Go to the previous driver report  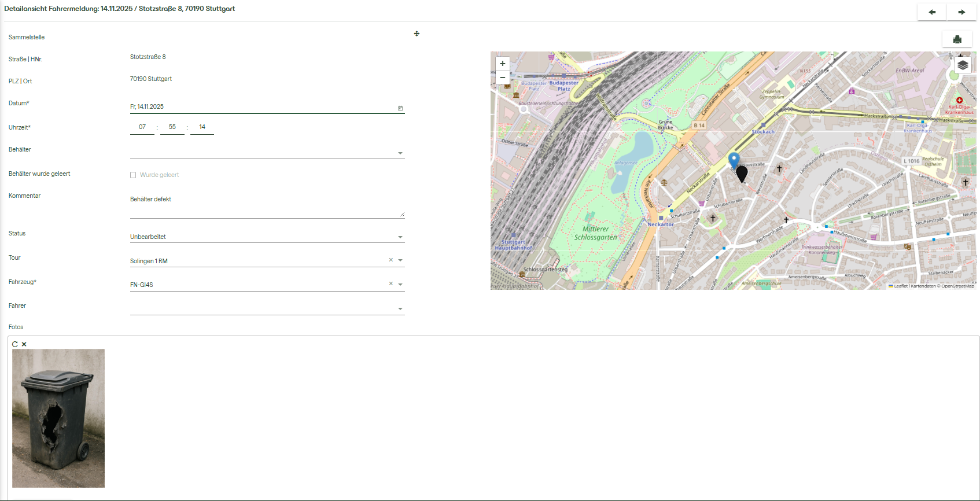pos(931,12)
